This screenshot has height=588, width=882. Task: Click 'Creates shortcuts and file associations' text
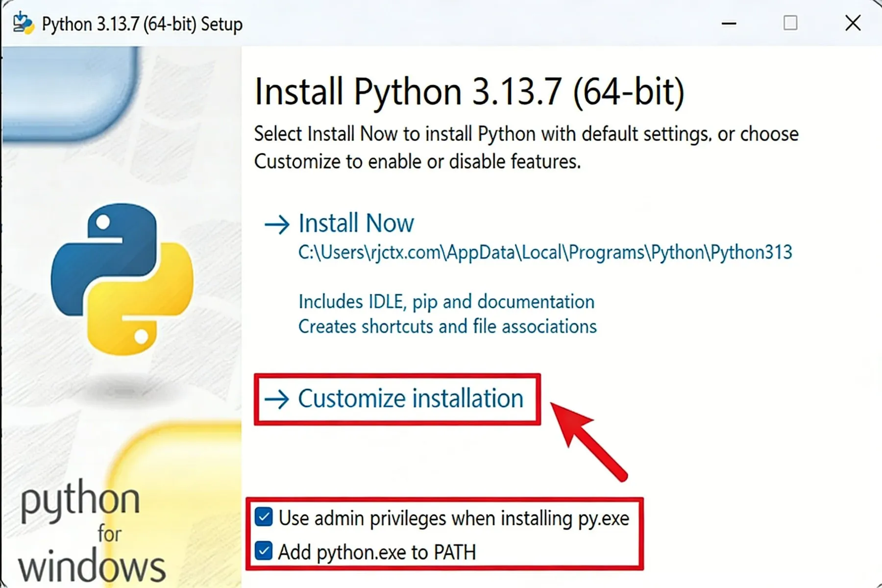pos(447,326)
